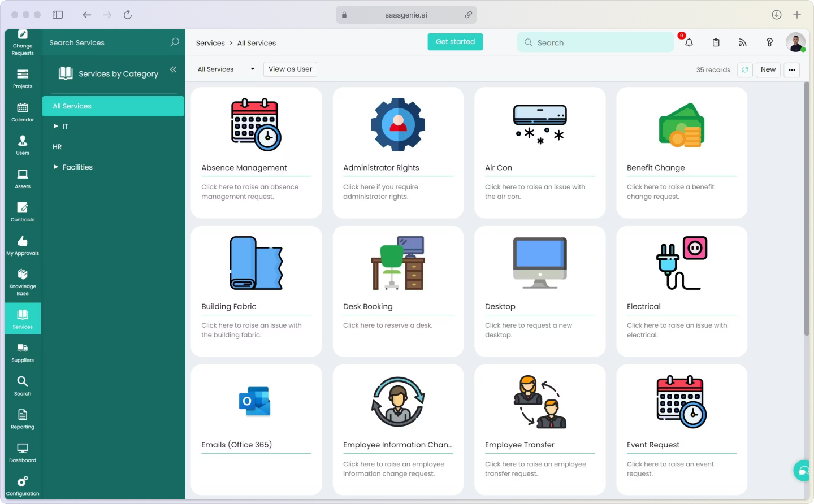Select the HR category
Viewport: 814px width, 504px height.
(x=57, y=146)
